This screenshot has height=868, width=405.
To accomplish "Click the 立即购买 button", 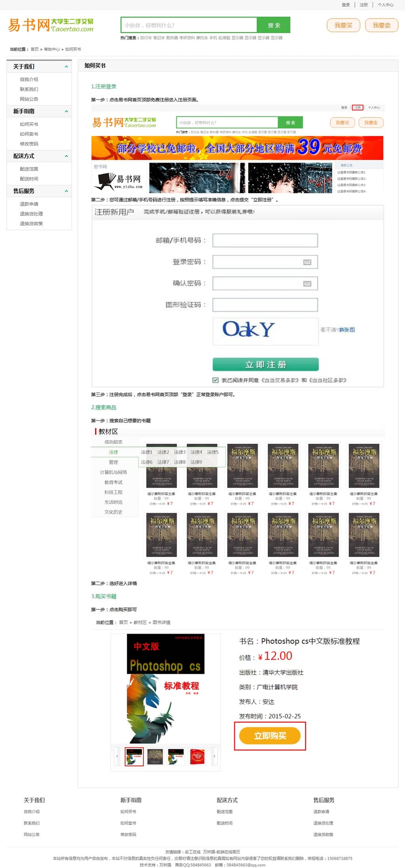I will pyautogui.click(x=270, y=735).
